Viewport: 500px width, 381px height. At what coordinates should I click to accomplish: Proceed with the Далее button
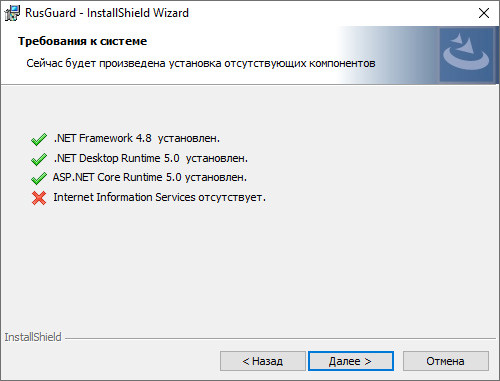351,361
